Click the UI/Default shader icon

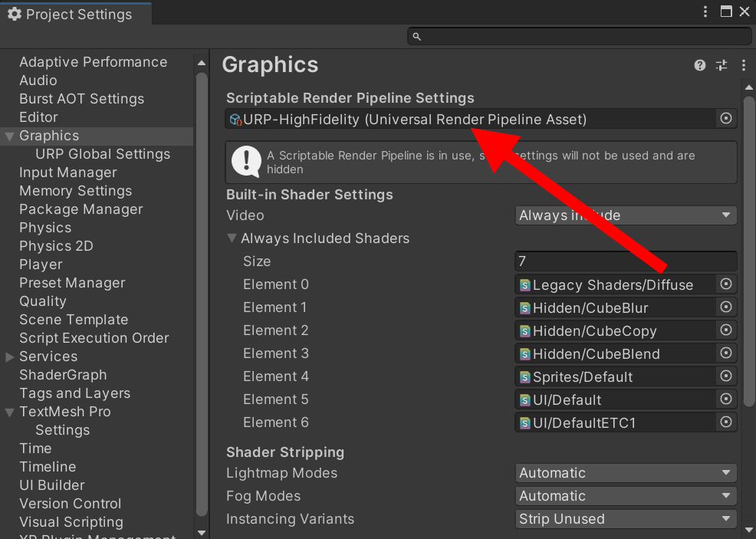525,400
